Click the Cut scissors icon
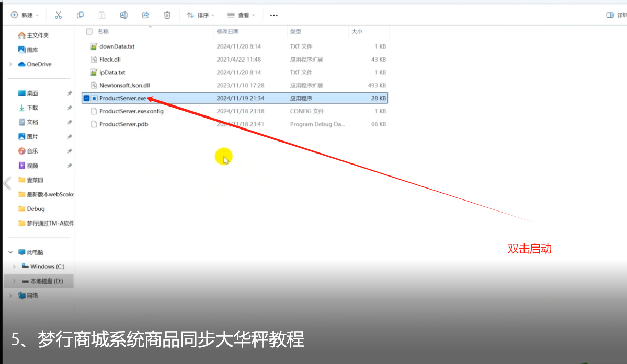The image size is (627, 364). (x=59, y=15)
